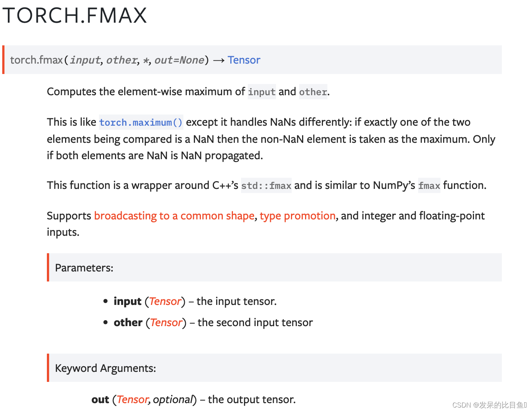Open the torch.maximum() reference link

(141, 122)
